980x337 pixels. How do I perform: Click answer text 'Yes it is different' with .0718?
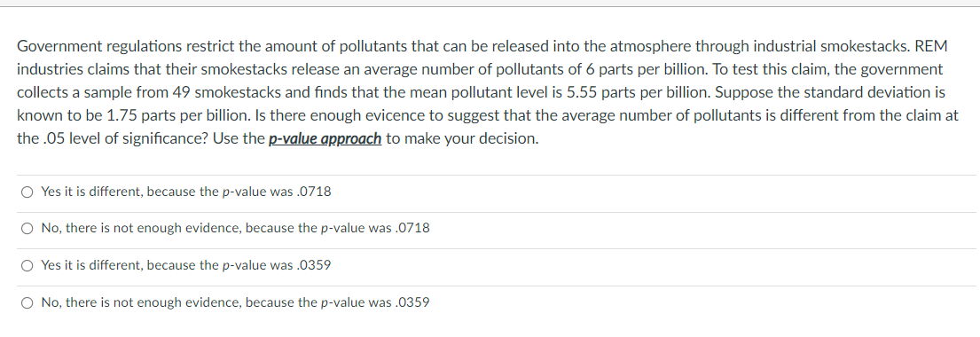point(186,192)
